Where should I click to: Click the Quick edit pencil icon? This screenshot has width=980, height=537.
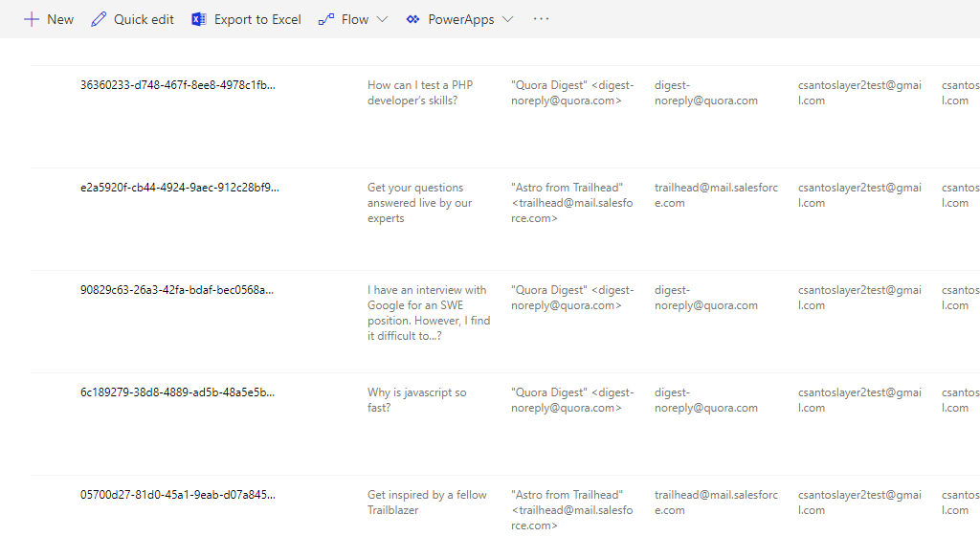pos(99,19)
